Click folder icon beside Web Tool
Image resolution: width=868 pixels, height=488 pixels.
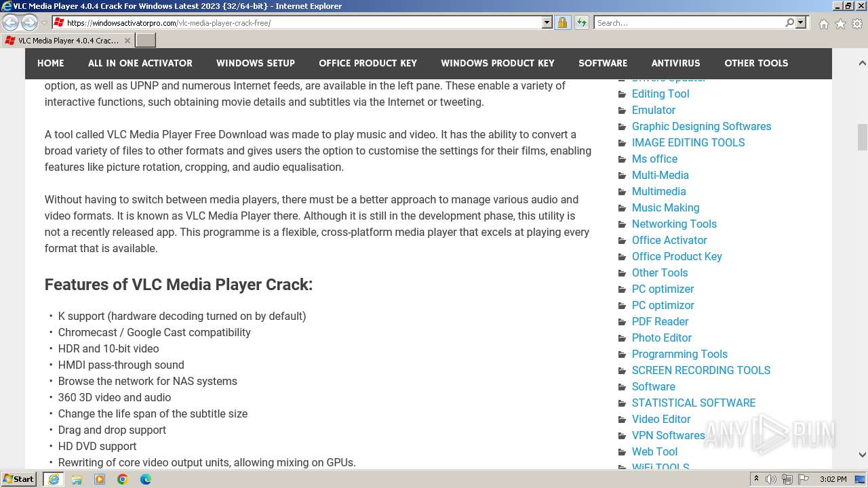click(x=622, y=452)
